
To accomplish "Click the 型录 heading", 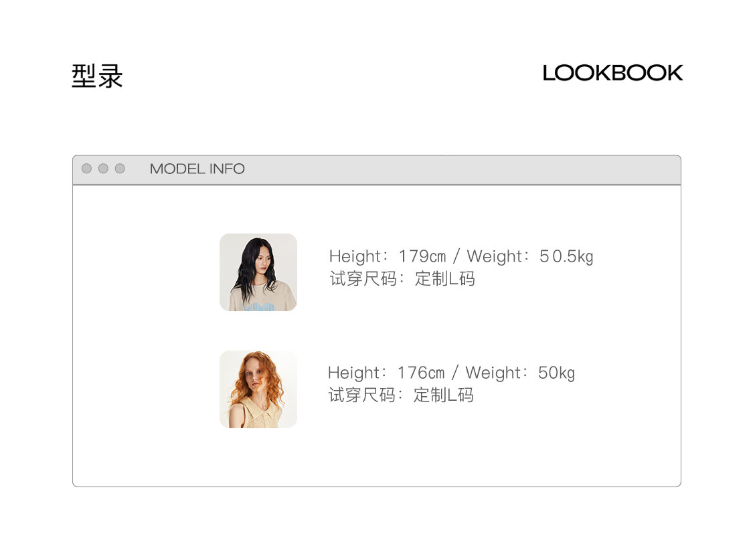I will 97,76.
